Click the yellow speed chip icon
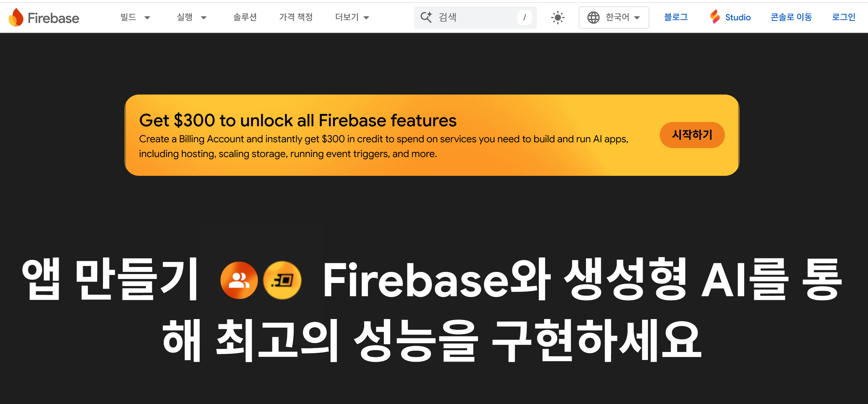 pyautogui.click(x=282, y=280)
